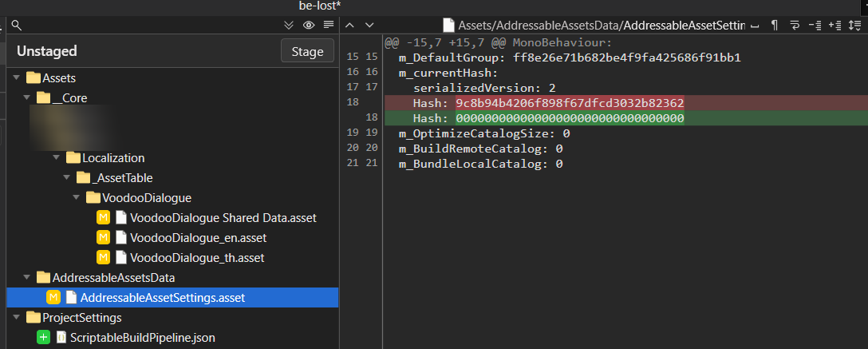
Task: Collapse the Localization folder
Action: [x=57, y=158]
